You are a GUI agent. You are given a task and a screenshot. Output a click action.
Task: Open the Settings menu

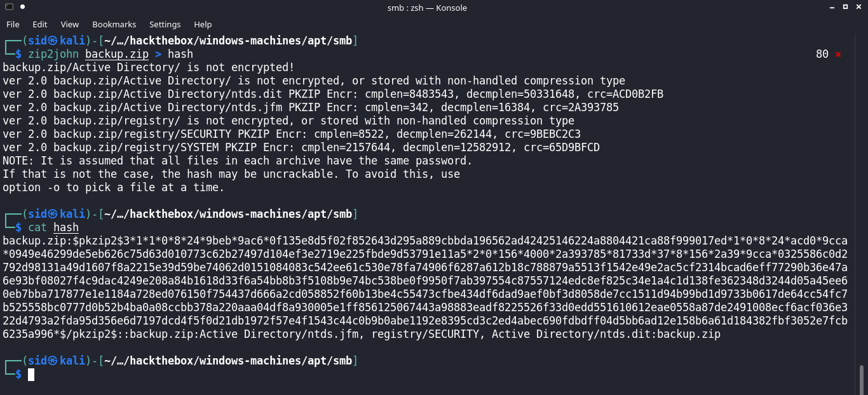click(x=165, y=25)
